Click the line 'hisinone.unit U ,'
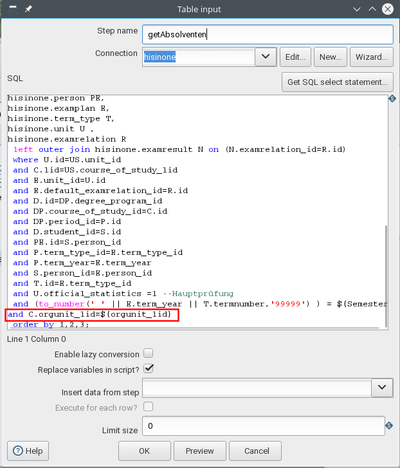This screenshot has width=400, height=468. click(x=50, y=129)
